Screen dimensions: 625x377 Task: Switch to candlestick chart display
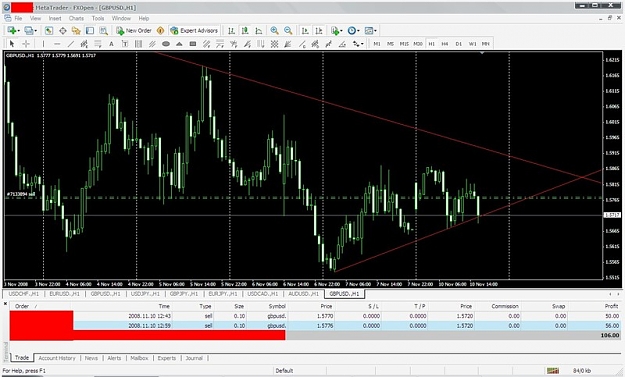(x=245, y=30)
